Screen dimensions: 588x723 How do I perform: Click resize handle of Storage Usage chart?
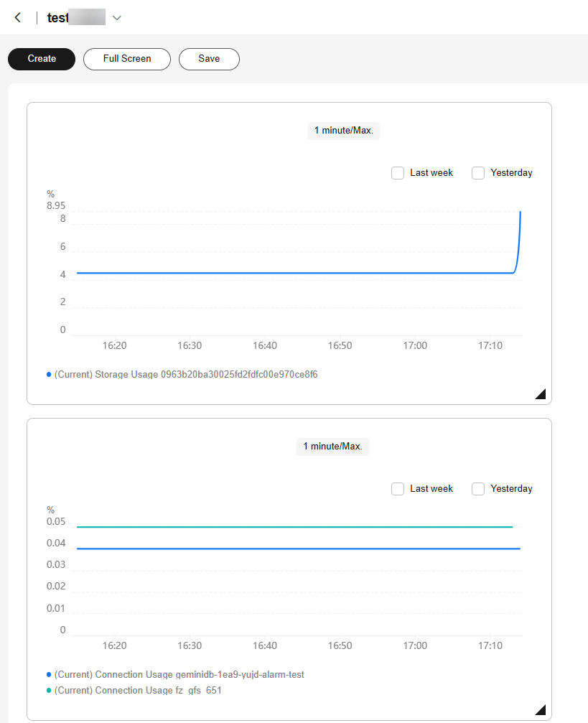541,393
